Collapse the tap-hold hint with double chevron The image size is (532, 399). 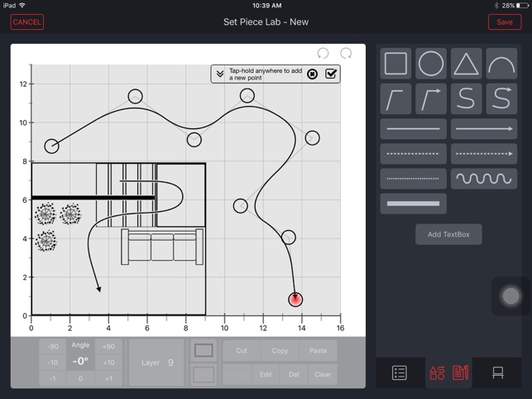tap(220, 74)
